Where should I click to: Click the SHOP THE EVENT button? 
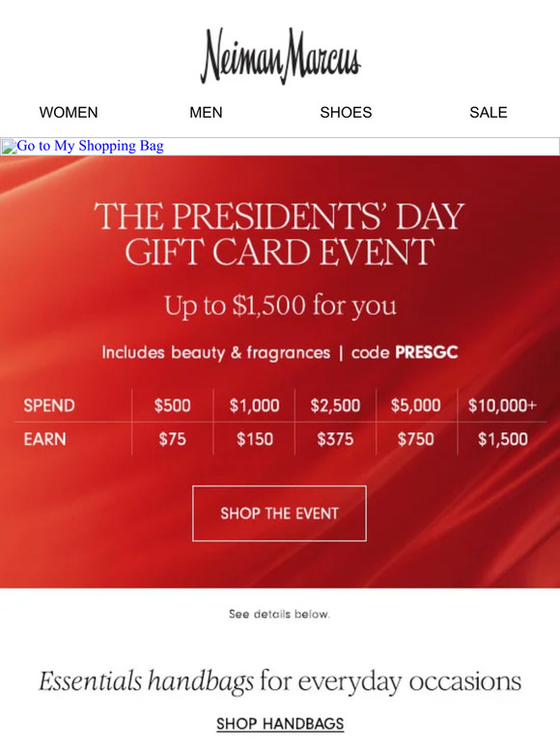click(x=279, y=513)
